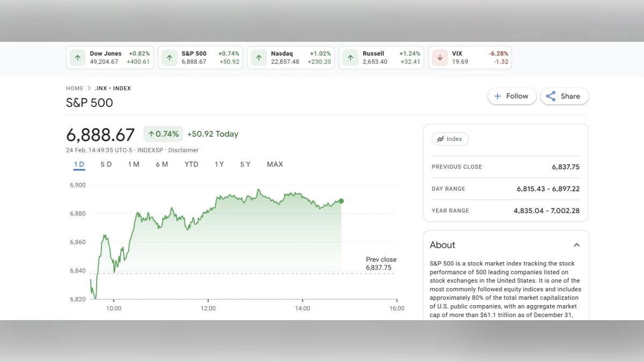
Task: Switch to the 5D chart tab
Action: pos(106,164)
